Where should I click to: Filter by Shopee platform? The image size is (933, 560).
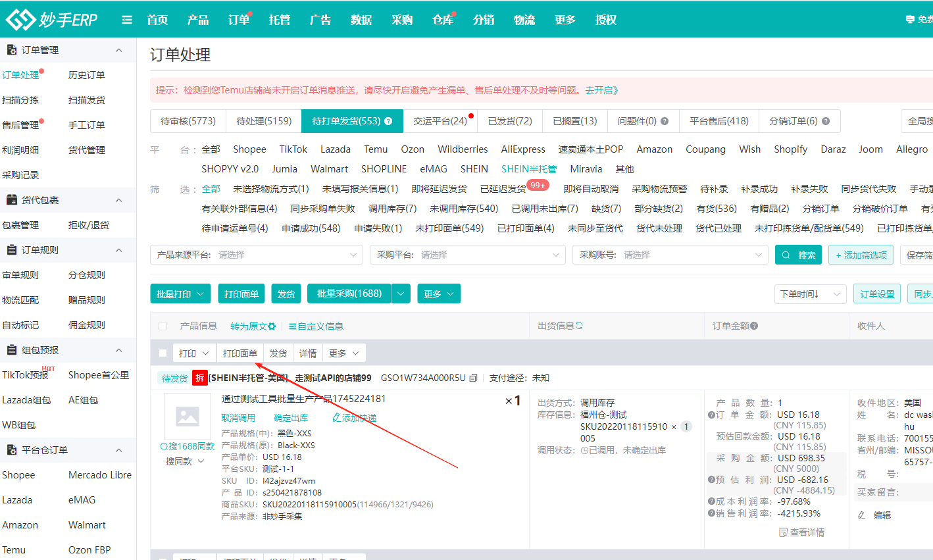tap(249, 149)
